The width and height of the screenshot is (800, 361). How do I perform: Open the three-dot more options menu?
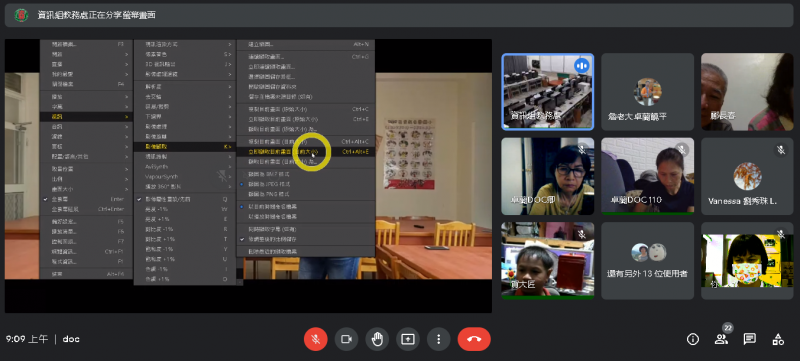[438, 339]
